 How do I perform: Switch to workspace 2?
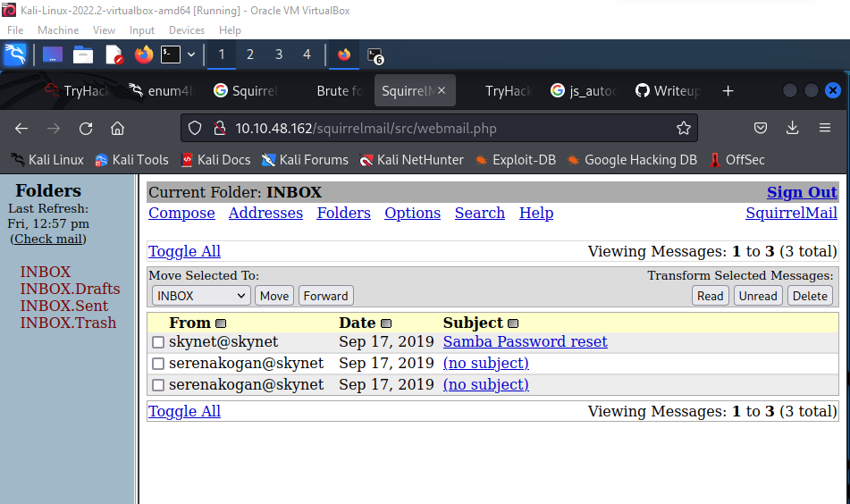(250, 55)
